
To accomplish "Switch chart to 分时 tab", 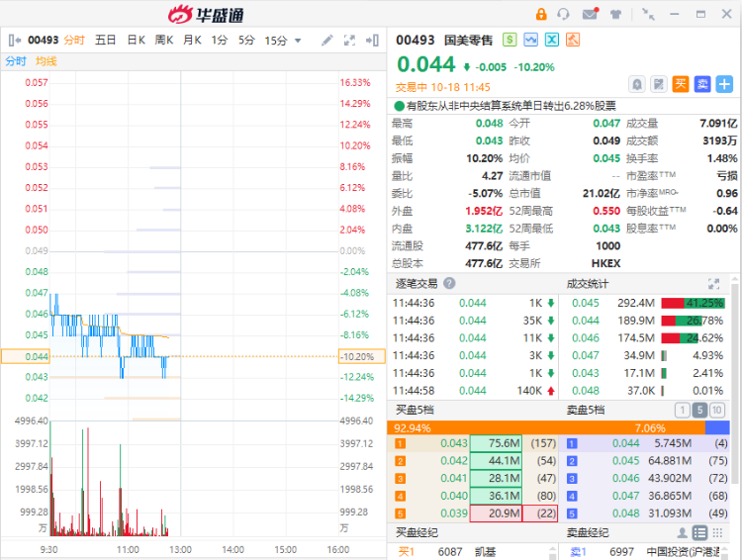I will click(74, 41).
